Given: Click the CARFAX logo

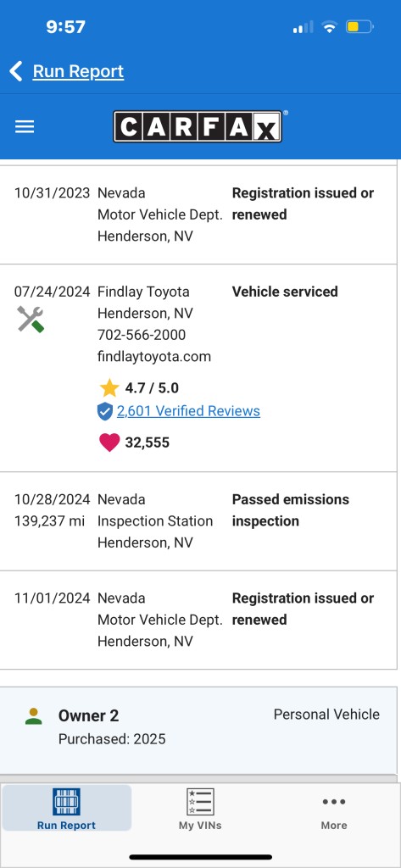Looking at the screenshot, I should (x=198, y=127).
